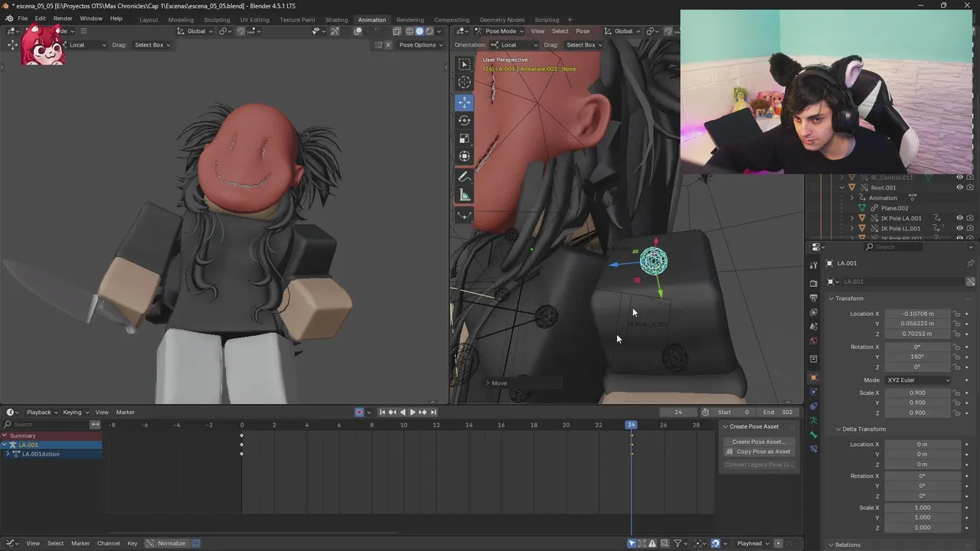This screenshot has width=980, height=551.
Task: Toggle use preview range clock icon
Action: (705, 412)
